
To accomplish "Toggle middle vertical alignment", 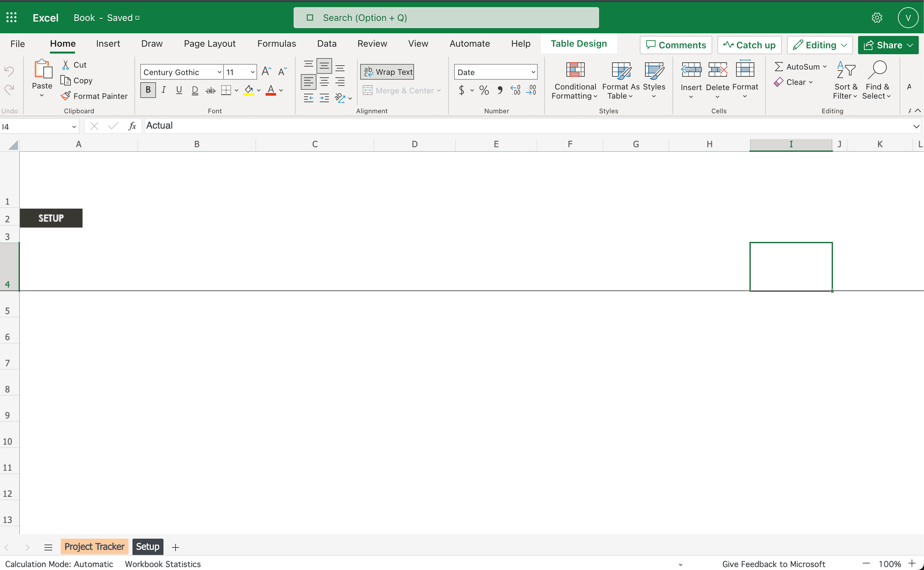I will point(324,66).
